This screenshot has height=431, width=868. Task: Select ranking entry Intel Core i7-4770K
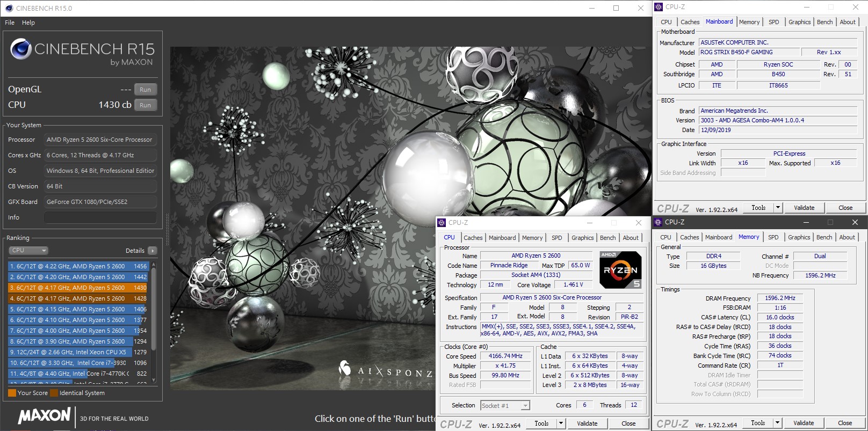78,374
